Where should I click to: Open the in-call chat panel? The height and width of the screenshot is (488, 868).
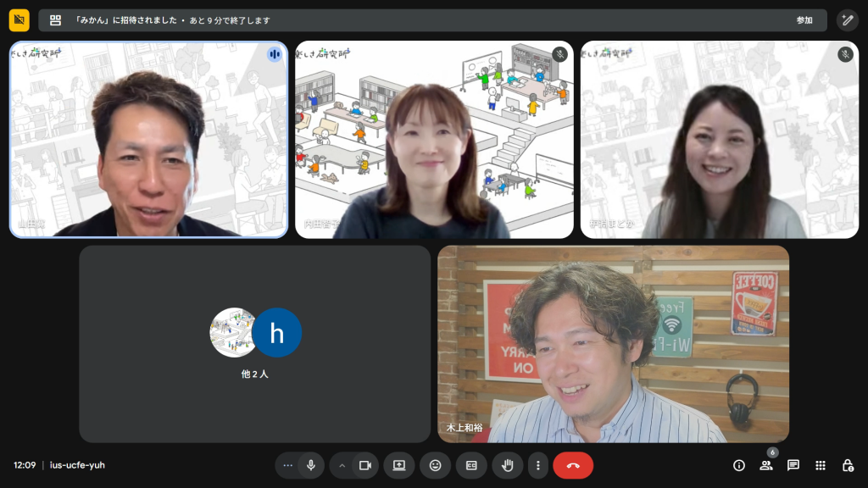(x=793, y=465)
